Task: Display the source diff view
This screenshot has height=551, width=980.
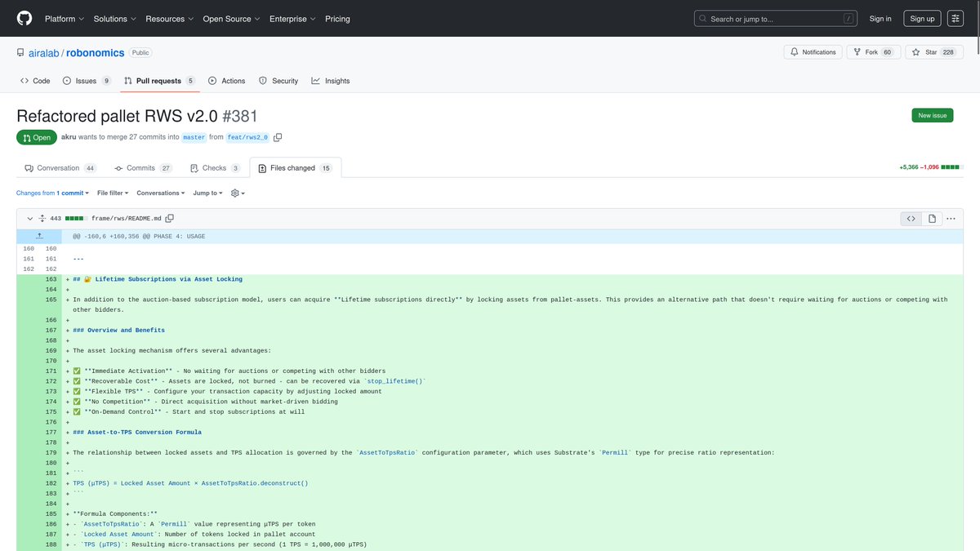Action: (x=911, y=219)
